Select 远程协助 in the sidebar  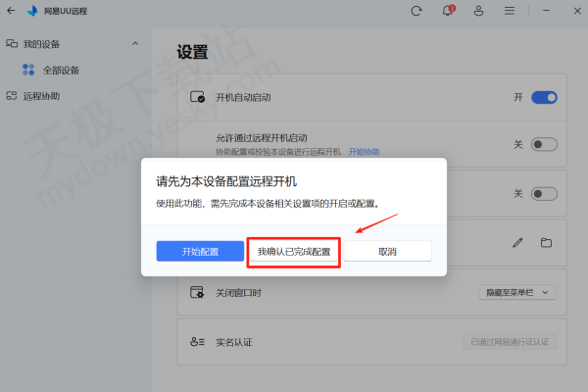point(41,96)
